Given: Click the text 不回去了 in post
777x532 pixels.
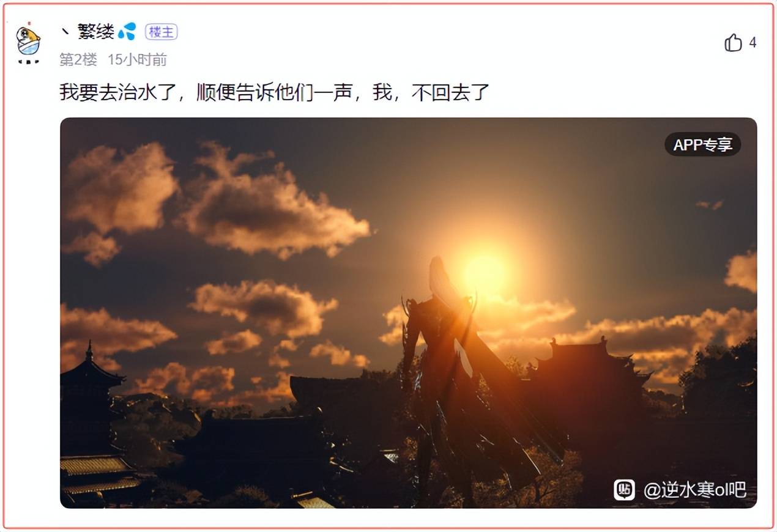Looking at the screenshot, I should (451, 92).
